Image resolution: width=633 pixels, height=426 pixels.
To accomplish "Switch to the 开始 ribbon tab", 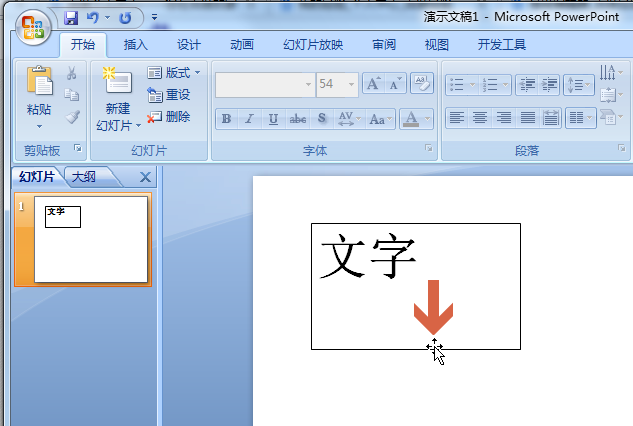I will (83, 44).
